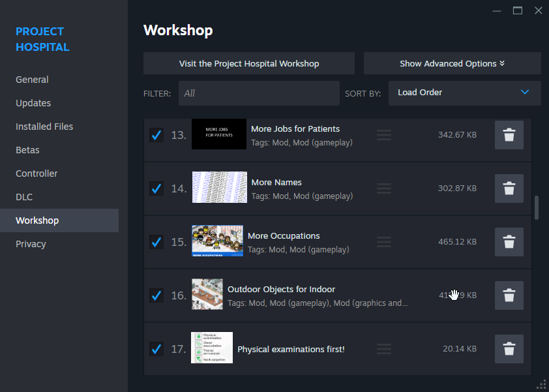Click the filter input field

(259, 93)
